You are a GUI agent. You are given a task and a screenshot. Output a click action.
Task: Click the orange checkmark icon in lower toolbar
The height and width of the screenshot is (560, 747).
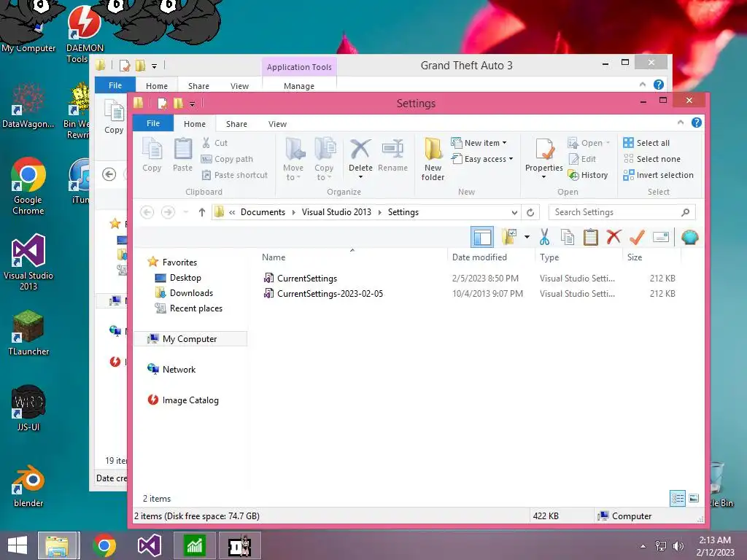[637, 237]
